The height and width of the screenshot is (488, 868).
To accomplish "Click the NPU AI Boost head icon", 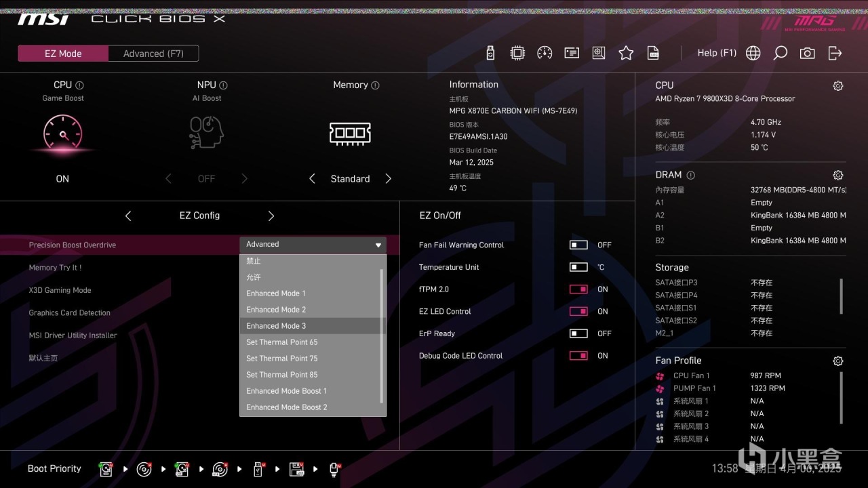I will (206, 133).
